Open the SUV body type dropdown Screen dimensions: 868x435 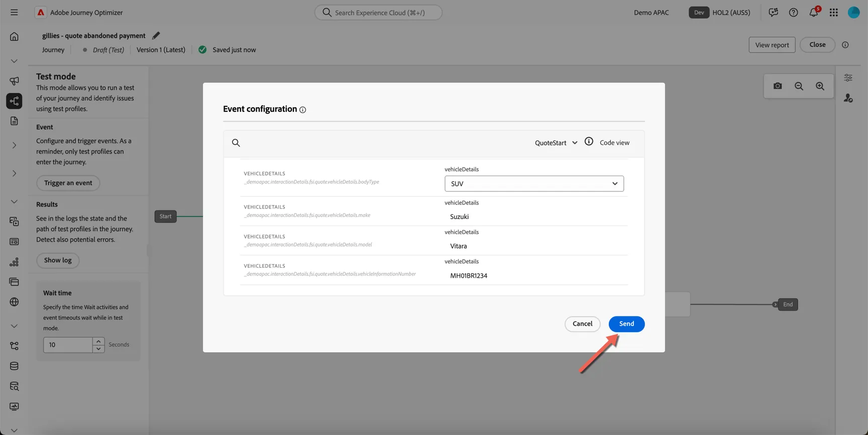click(x=534, y=184)
